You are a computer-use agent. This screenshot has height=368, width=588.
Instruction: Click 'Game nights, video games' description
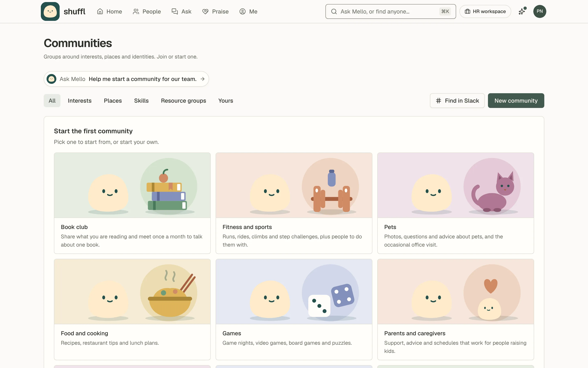287,343
